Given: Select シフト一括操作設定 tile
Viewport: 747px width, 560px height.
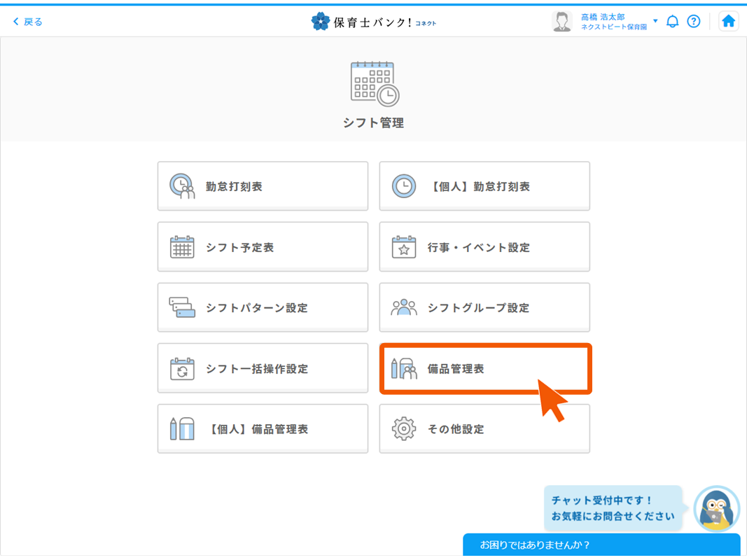Looking at the screenshot, I should click(x=263, y=369).
